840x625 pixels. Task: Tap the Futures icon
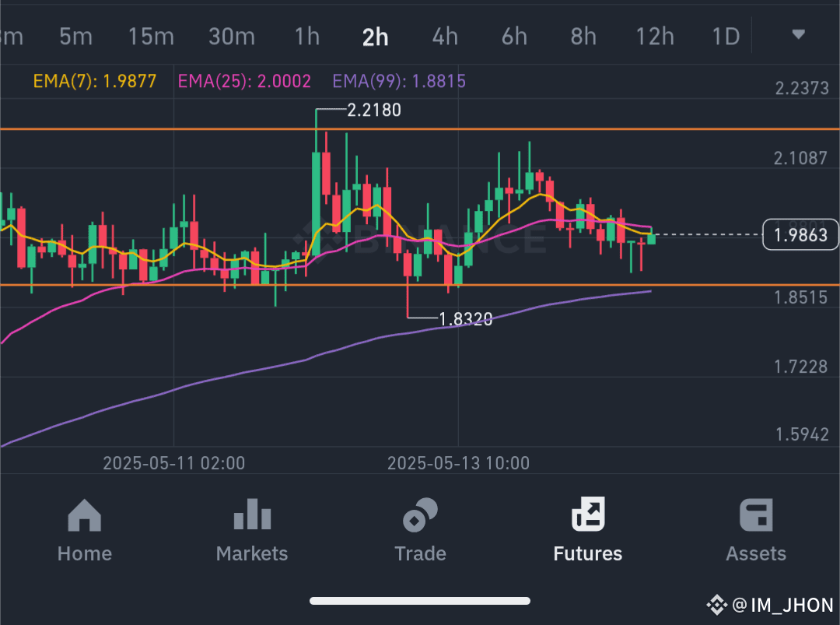[x=588, y=514]
